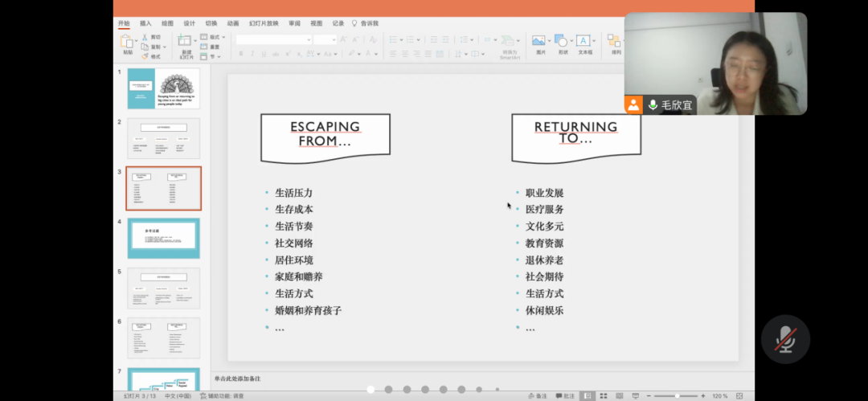868x401 pixels.
Task: Click the Paste (粘贴) icon
Action: coord(127,41)
